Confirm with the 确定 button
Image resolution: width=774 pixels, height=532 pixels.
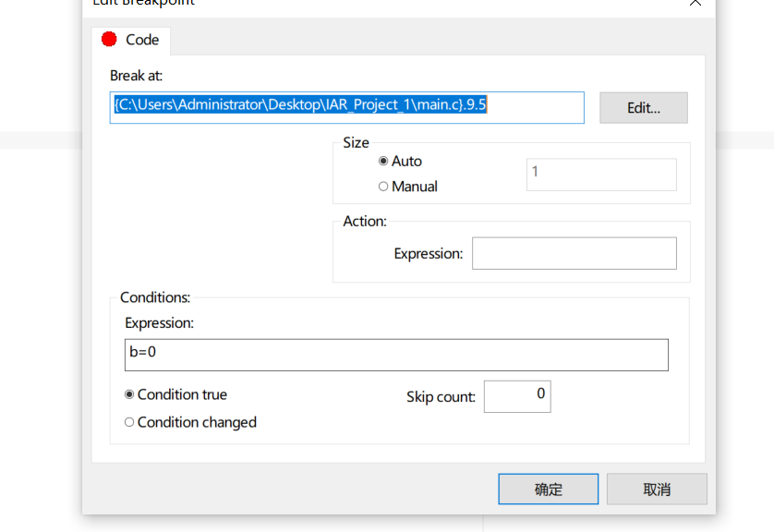548,490
